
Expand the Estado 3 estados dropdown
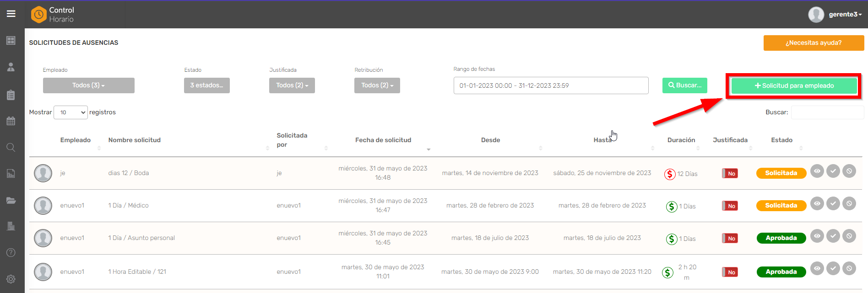point(207,85)
